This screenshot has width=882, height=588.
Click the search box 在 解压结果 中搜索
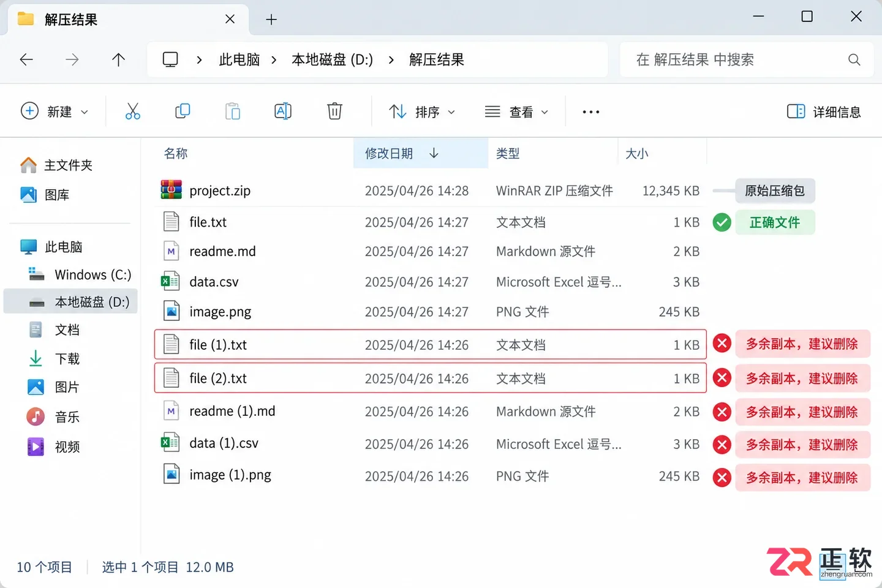[x=747, y=59]
